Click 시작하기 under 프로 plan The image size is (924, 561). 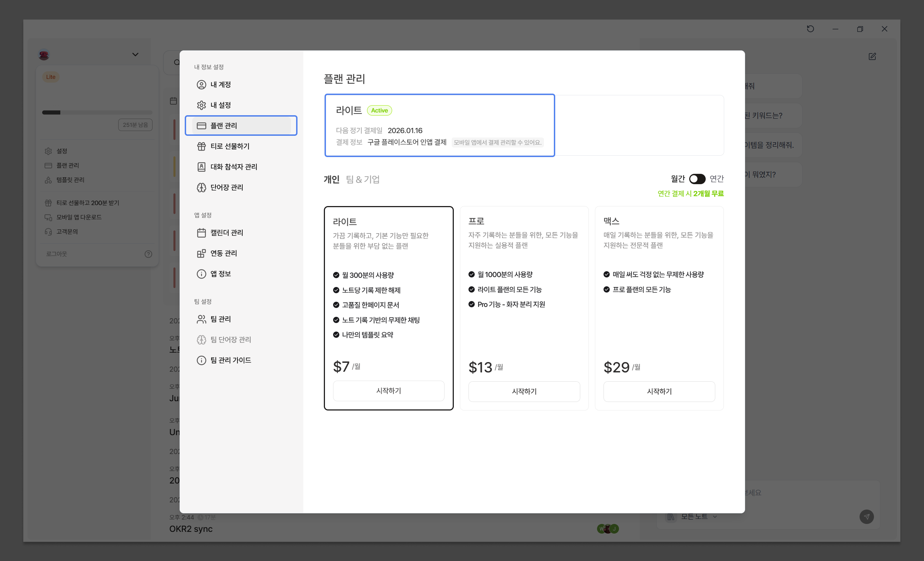(x=524, y=391)
